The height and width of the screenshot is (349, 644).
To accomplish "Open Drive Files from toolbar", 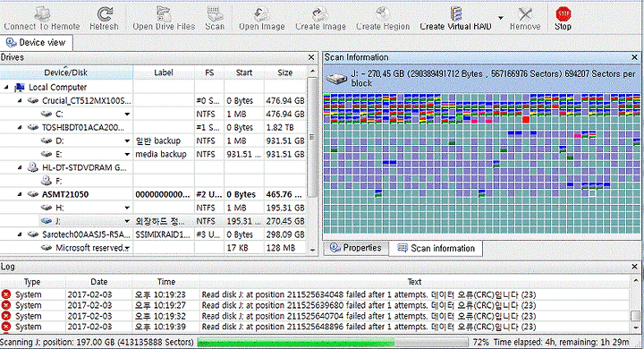I will tap(164, 19).
